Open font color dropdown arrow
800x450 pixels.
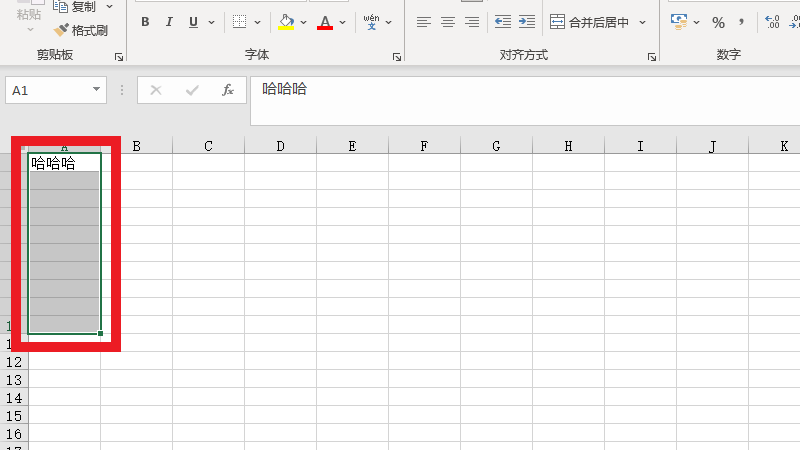pyautogui.click(x=343, y=22)
